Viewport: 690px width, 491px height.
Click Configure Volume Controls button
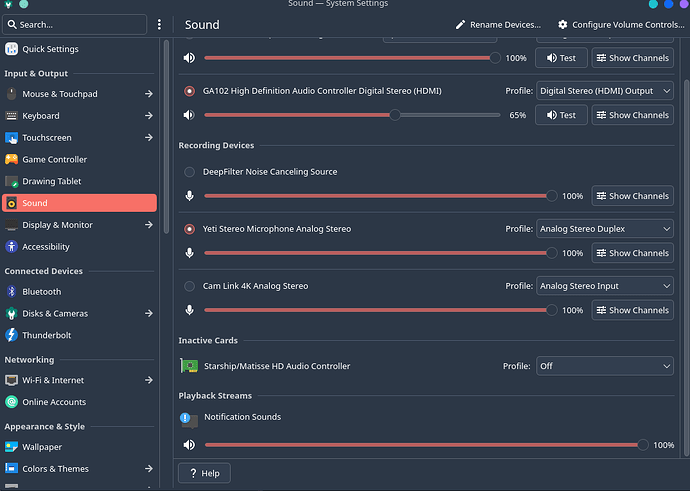click(621, 25)
